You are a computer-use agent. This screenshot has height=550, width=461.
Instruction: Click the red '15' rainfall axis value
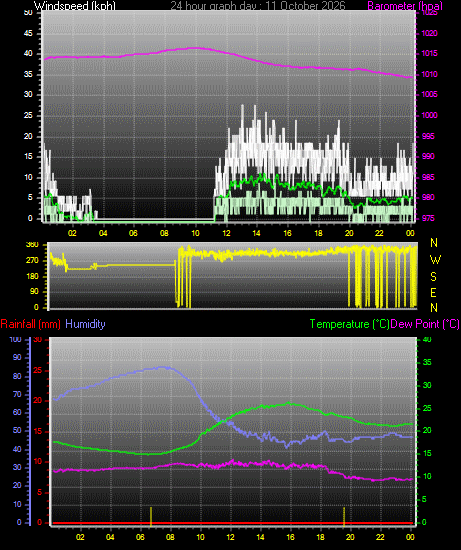tap(38, 431)
